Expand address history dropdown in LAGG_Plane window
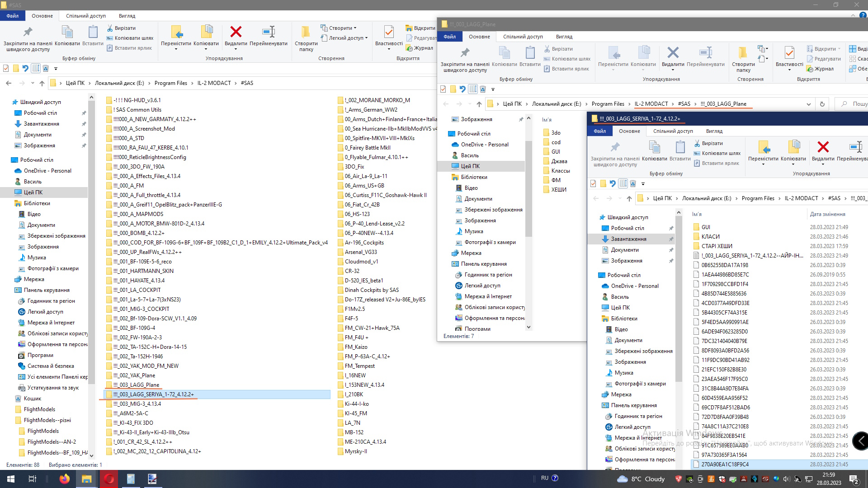The height and width of the screenshot is (488, 868). pyautogui.click(x=809, y=104)
